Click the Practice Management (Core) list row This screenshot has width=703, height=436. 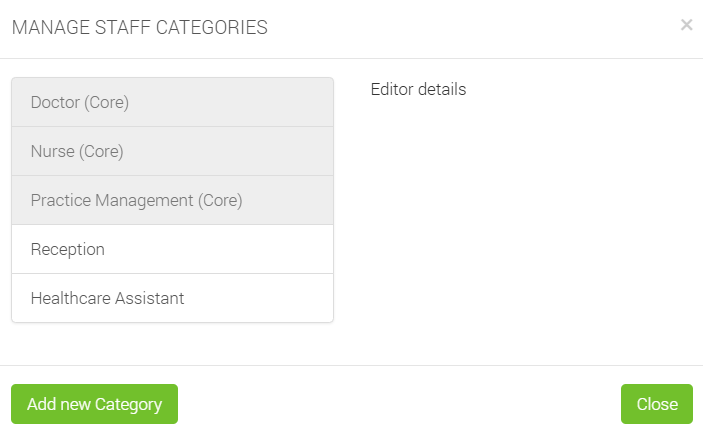coord(172,200)
